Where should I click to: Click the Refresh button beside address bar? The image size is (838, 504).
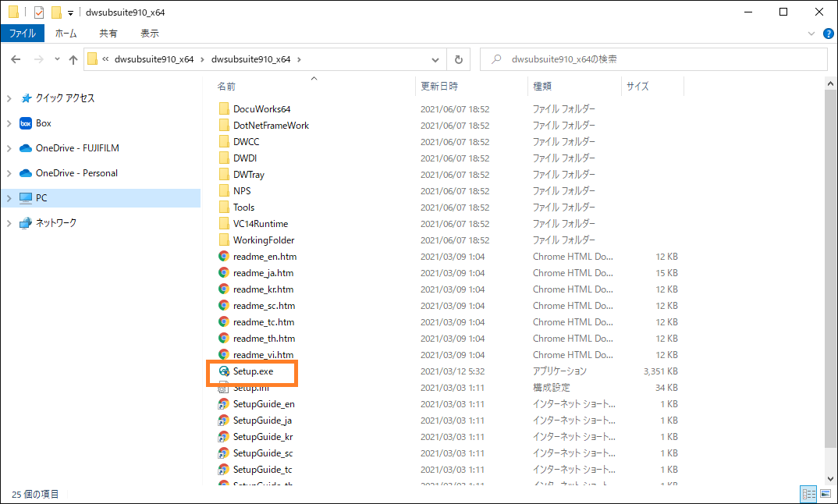(x=458, y=59)
